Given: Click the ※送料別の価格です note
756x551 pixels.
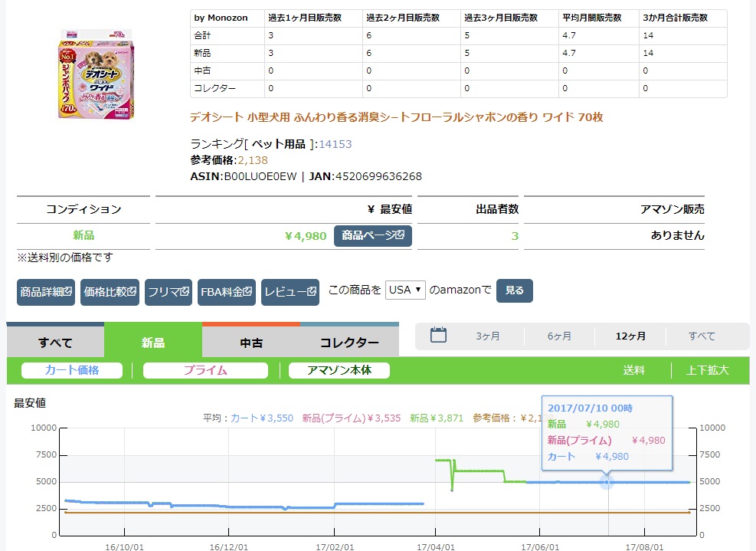Looking at the screenshot, I should [x=65, y=257].
